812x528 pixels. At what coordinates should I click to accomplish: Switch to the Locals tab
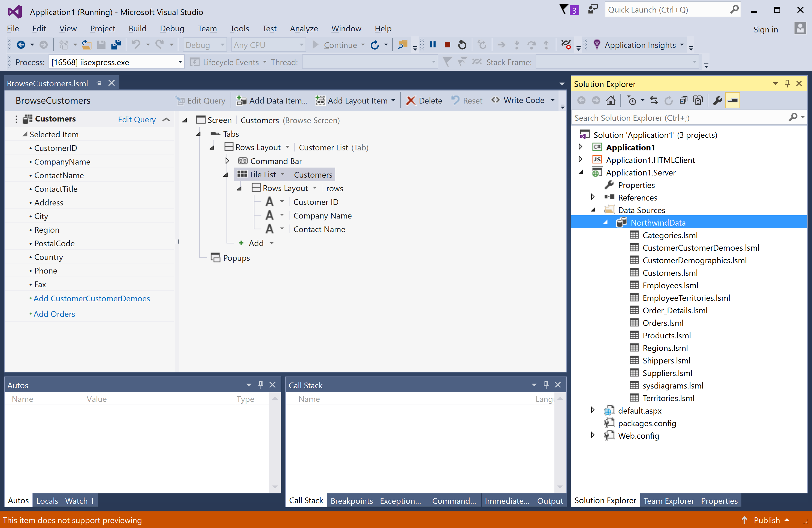click(x=47, y=500)
